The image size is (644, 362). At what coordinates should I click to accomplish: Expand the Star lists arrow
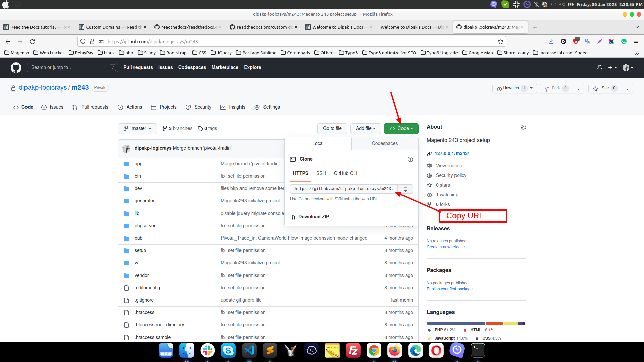(628, 88)
